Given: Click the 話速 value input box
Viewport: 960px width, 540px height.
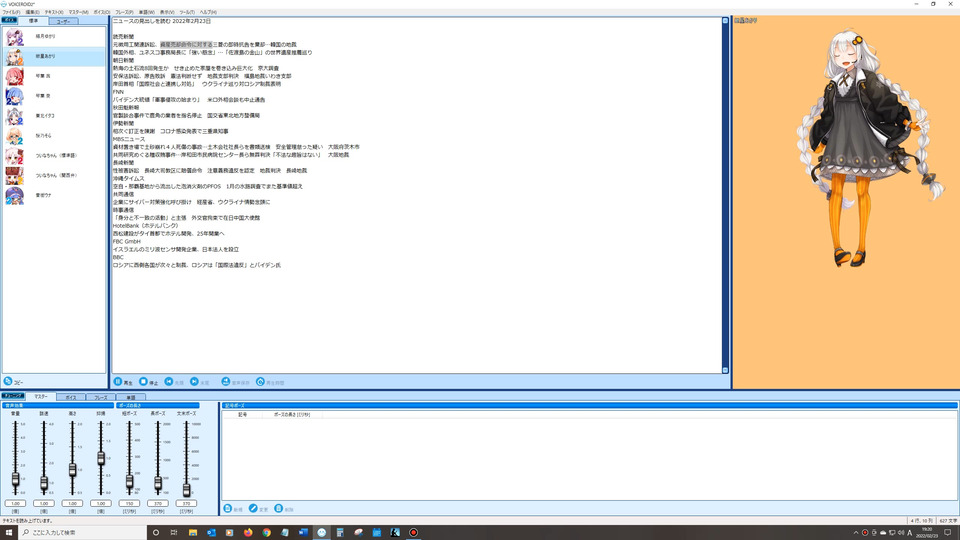Looking at the screenshot, I should coord(44,503).
